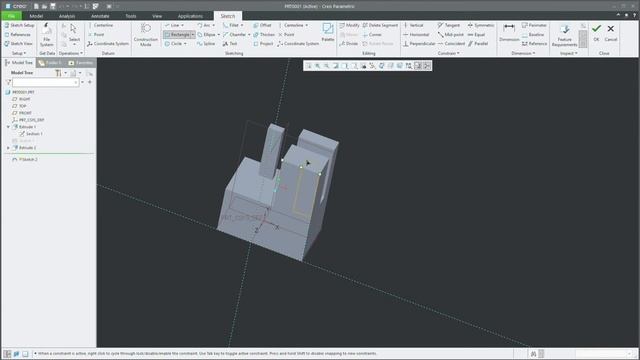Viewport: 640px width, 360px height.
Task: Click the Dimension tool
Action: (509, 33)
